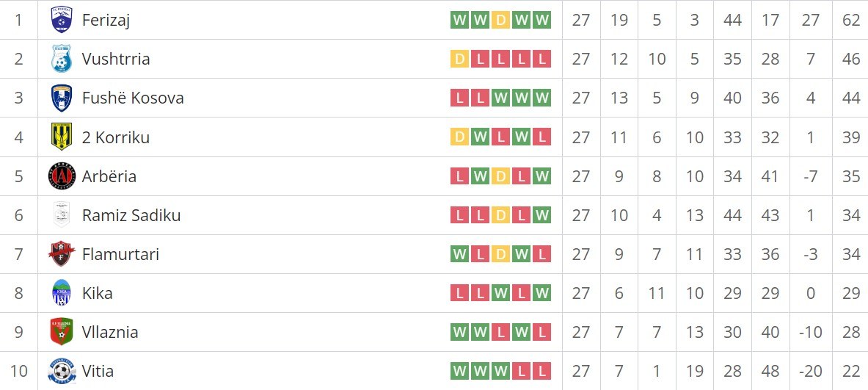Viewport: 868px width, 390px height.
Task: Click the Vushtrria club crest
Action: point(62,59)
